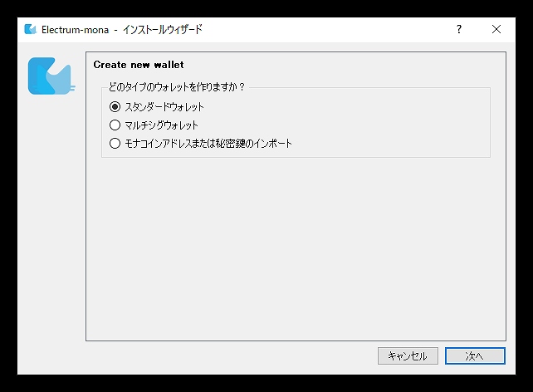The height and width of the screenshot is (392, 533).
Task: Open the title bar help question mark
Action: [x=459, y=29]
